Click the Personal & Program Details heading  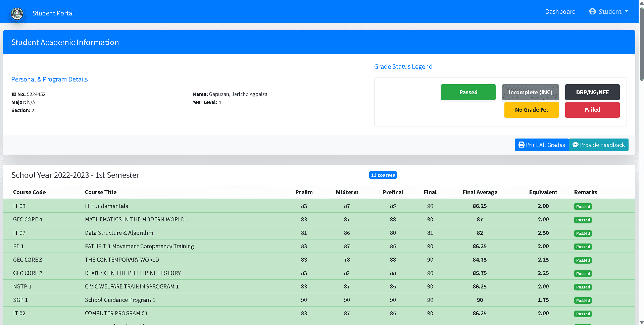pos(49,79)
